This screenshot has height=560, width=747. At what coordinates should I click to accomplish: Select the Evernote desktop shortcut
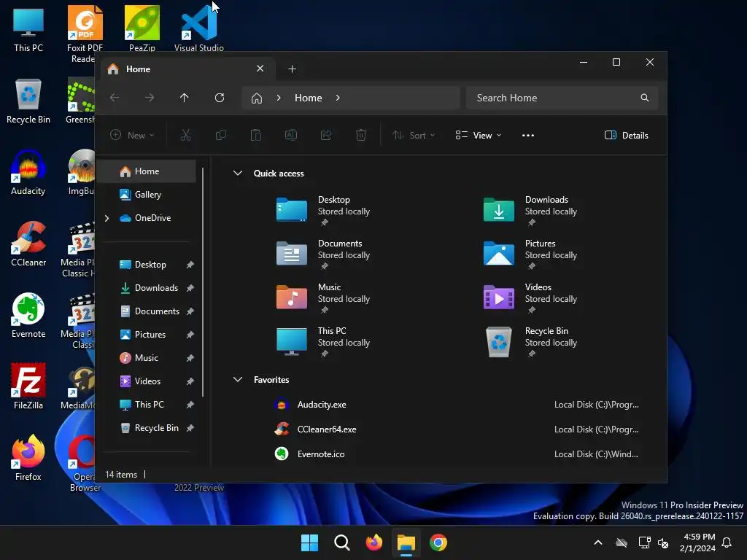tap(28, 315)
